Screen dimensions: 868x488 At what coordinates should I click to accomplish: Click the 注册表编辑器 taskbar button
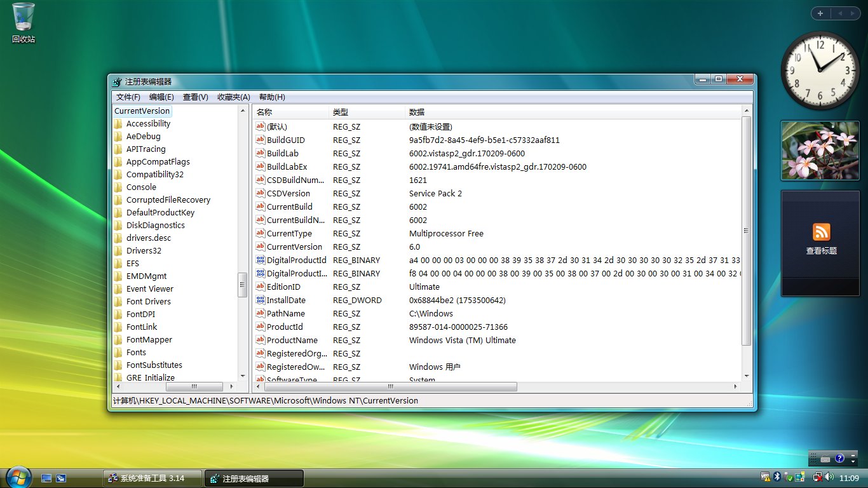(x=254, y=478)
